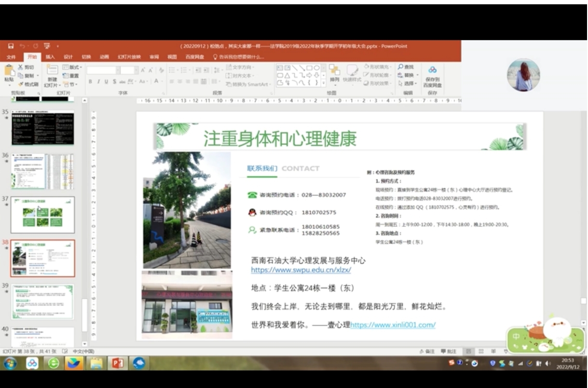Screen dimensions: 588x388
Task: Click Tell me what you want search box
Action: 239,57
